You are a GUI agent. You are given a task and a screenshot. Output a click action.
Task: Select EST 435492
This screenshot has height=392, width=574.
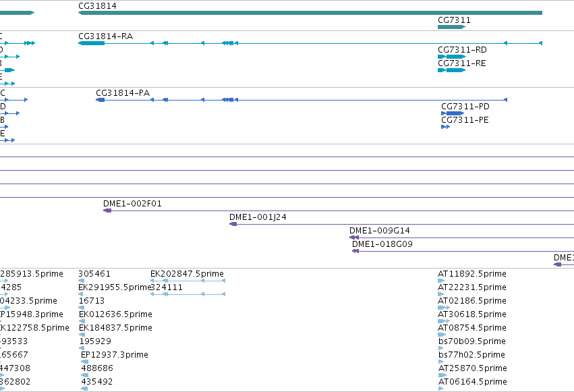(x=97, y=382)
